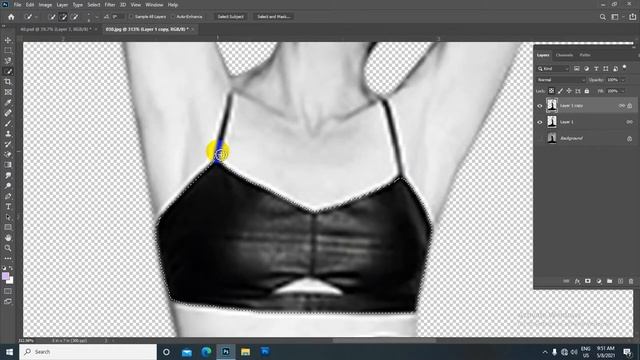
Task: Select the Quick Selection tool in toolbox
Action: 8,71
